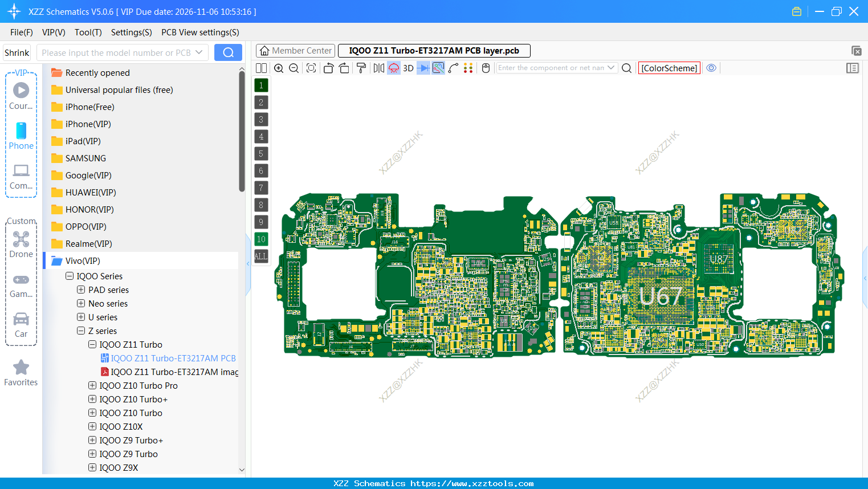Toggle the diode jump-to-net tool
The width and height of the screenshot is (868, 489).
[x=422, y=68]
